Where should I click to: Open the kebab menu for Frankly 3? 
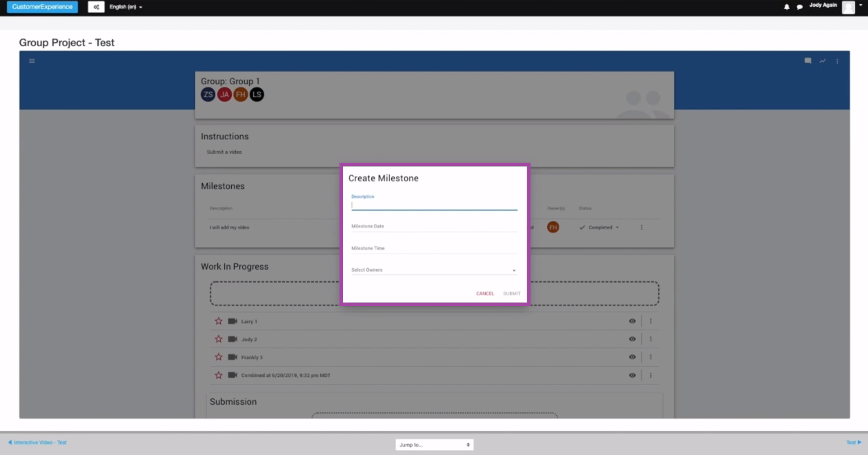[x=651, y=357]
